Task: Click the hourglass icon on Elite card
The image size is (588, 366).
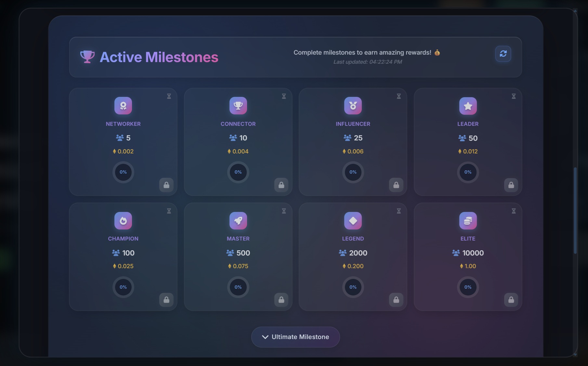Action: (x=514, y=211)
